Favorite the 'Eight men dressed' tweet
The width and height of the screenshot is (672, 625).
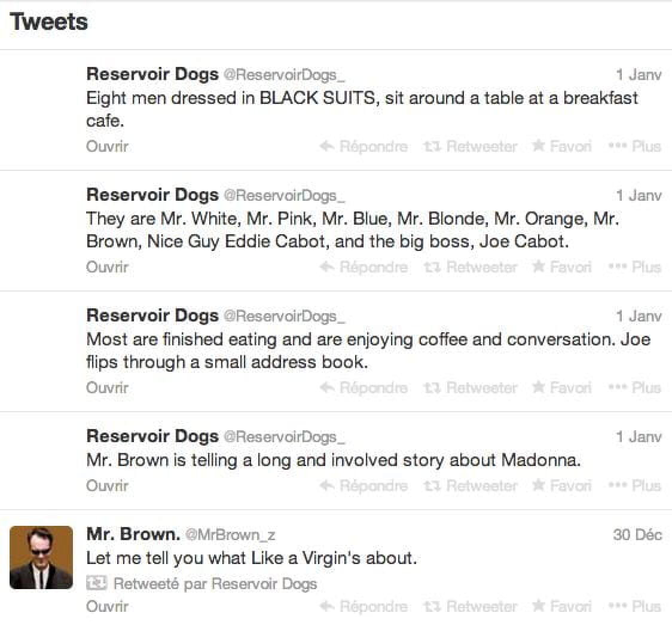562,146
